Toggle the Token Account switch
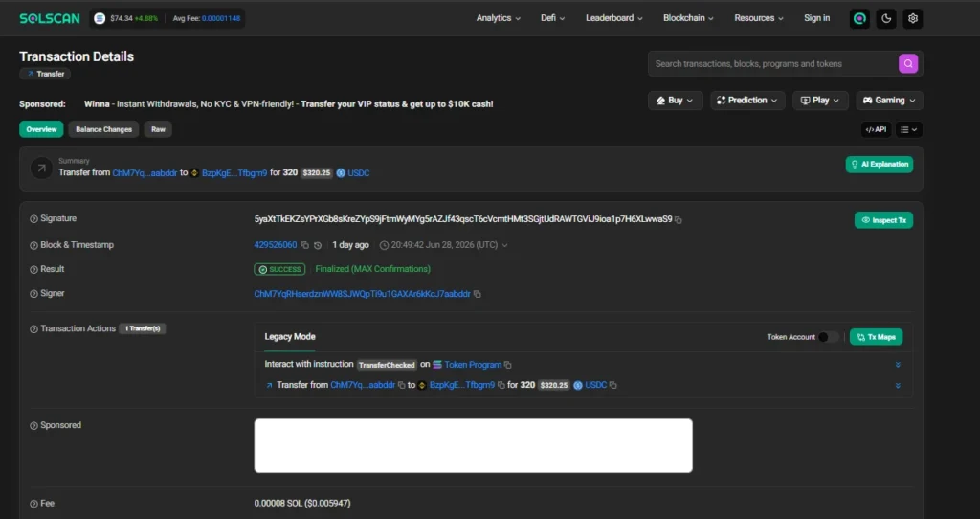The image size is (980, 519). point(828,337)
